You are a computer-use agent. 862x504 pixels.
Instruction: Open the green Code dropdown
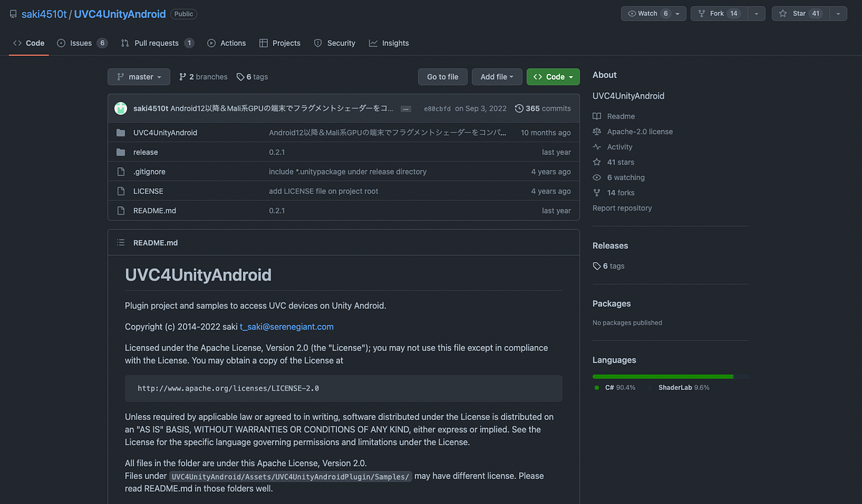(x=552, y=77)
